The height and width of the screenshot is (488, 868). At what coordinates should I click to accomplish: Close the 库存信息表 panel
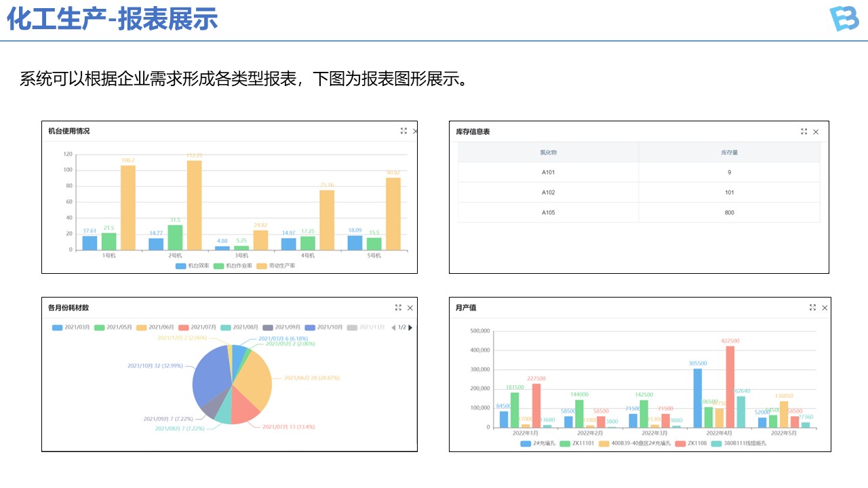click(x=816, y=131)
